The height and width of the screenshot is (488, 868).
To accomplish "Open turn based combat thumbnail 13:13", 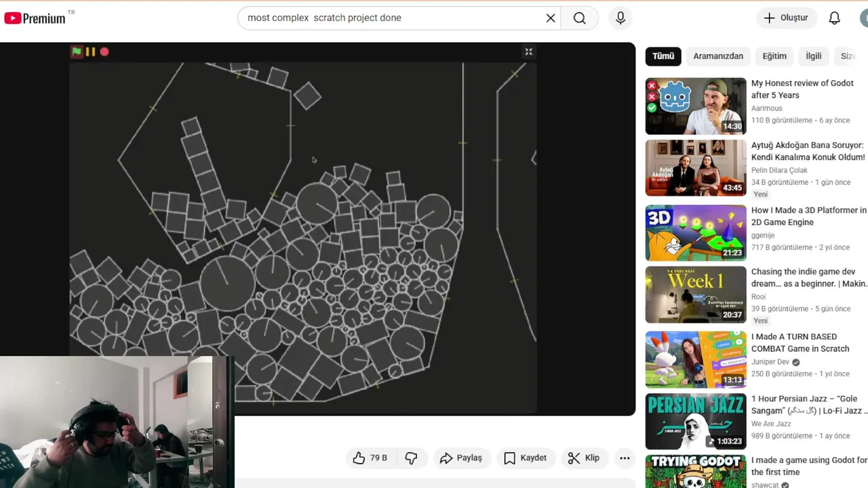I will point(696,360).
